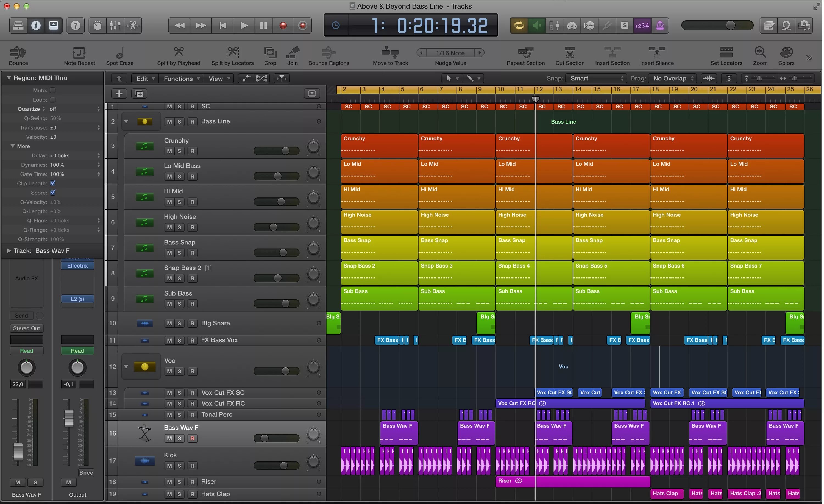Collapse the More section in region inspector

(13, 146)
